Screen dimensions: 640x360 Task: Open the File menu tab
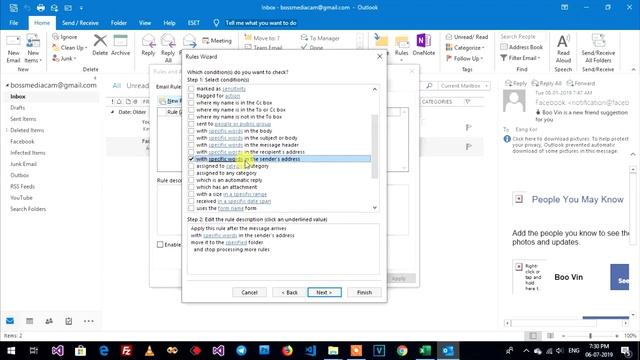click(x=13, y=23)
